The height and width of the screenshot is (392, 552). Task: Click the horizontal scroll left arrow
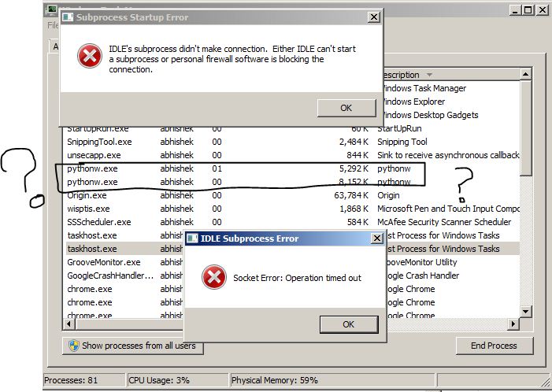coord(69,324)
